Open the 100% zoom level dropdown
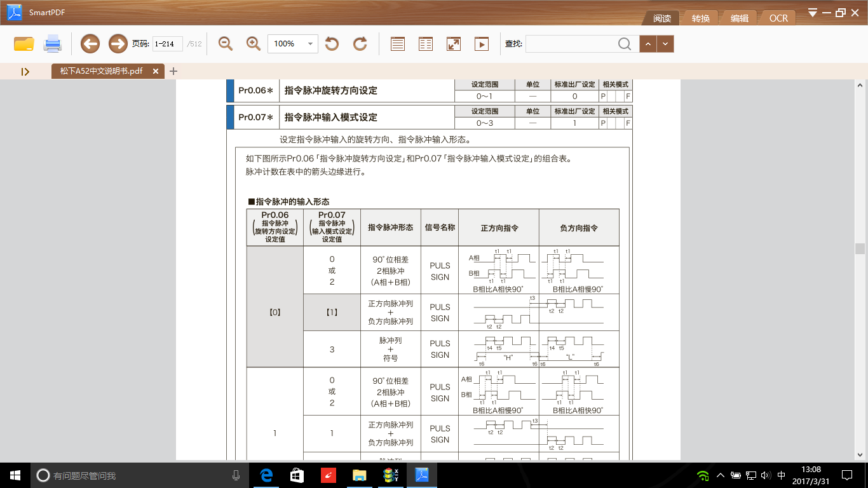The image size is (868, 488). click(311, 44)
